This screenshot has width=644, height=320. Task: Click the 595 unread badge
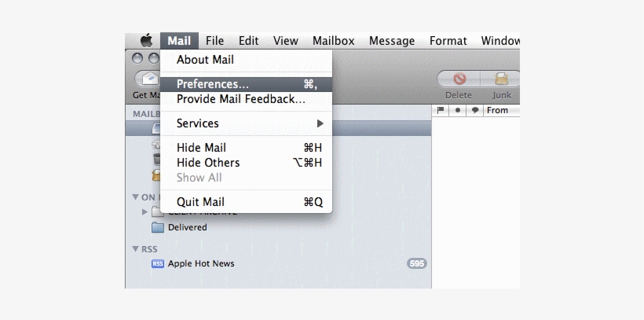coord(417,263)
